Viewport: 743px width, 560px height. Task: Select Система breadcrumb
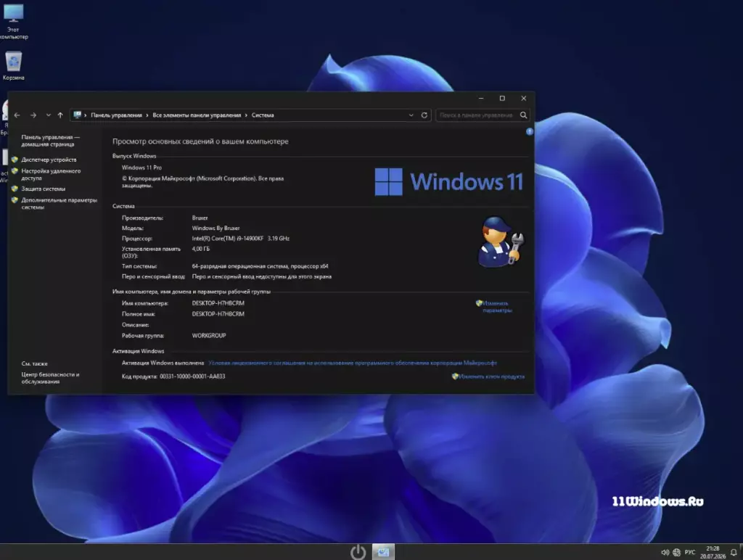263,115
